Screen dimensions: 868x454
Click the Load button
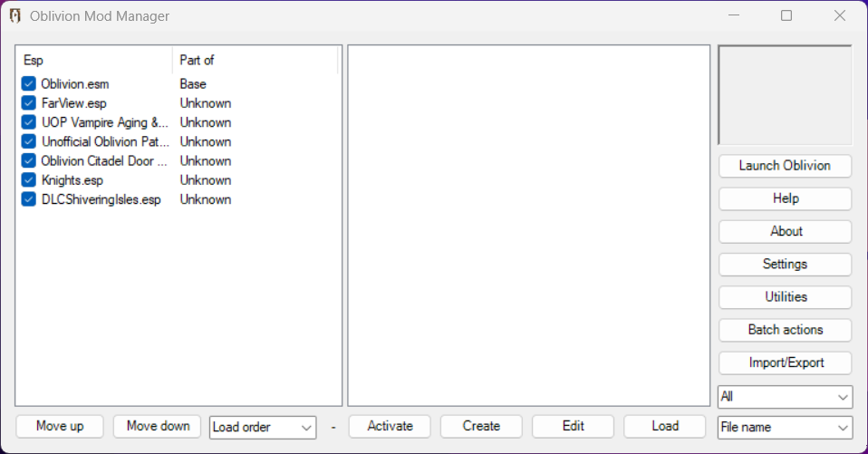tap(665, 426)
